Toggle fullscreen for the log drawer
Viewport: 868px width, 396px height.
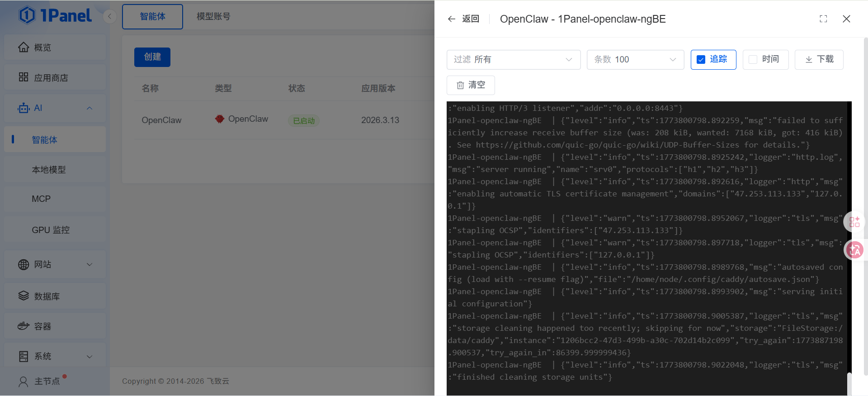[x=823, y=19]
